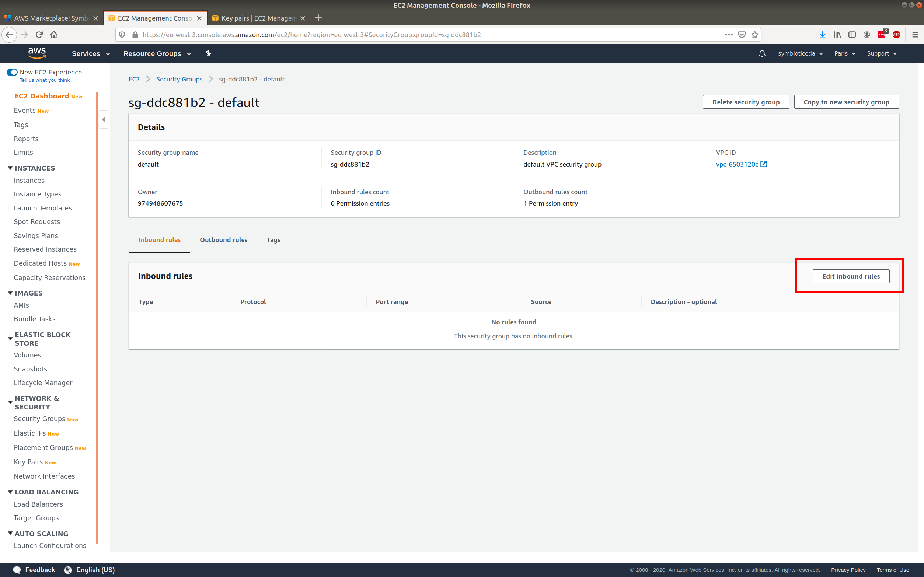This screenshot has width=924, height=577.
Task: Go to Security Groups breadcrumb
Action: [179, 79]
